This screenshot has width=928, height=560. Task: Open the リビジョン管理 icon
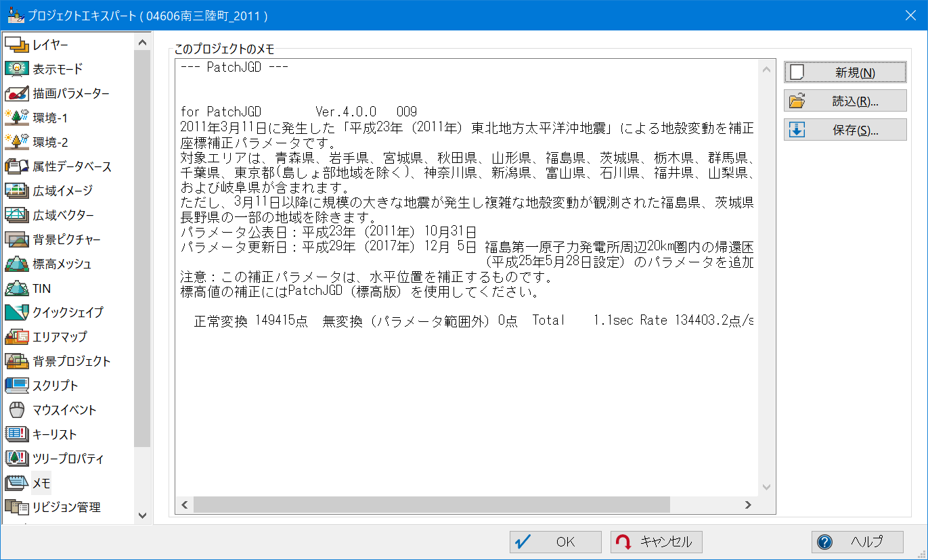(16, 507)
